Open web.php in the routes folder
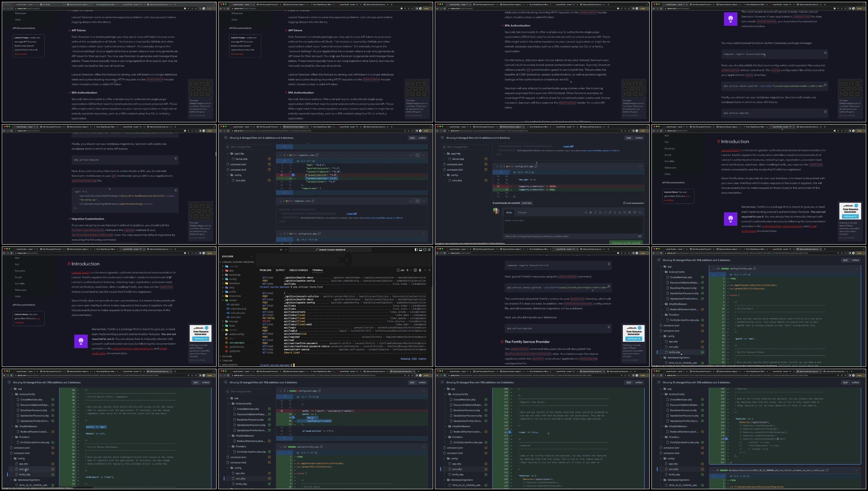Viewport: 868px width, 491px height. click(236, 317)
